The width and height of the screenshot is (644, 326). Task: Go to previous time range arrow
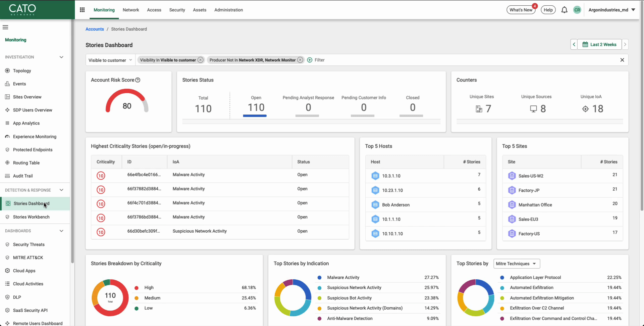[x=574, y=44]
